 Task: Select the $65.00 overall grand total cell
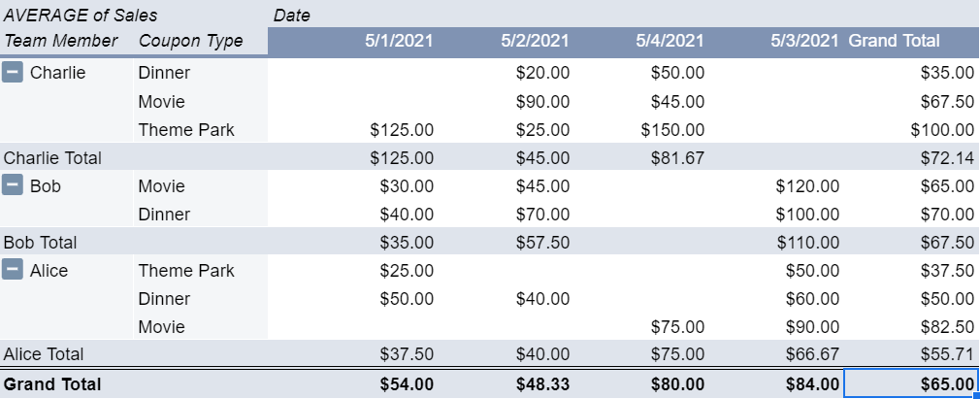[911, 382]
